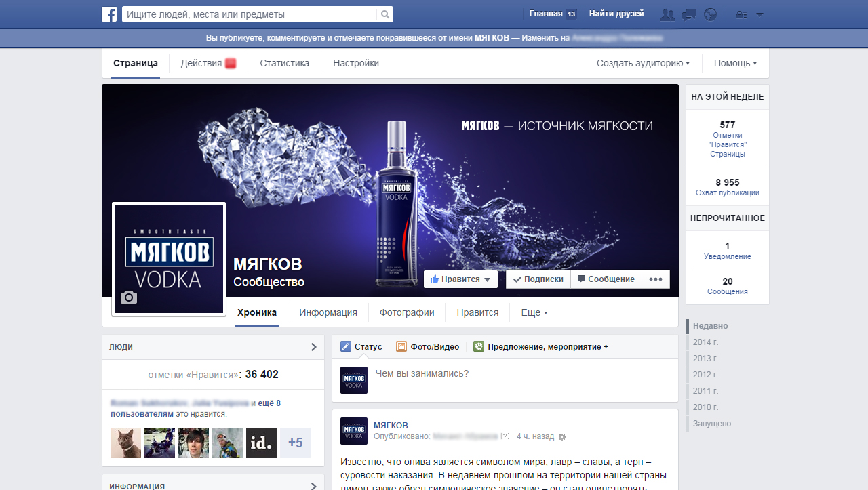Click the cat profile thumbnail
Image resolution: width=868 pixels, height=490 pixels.
[125, 443]
